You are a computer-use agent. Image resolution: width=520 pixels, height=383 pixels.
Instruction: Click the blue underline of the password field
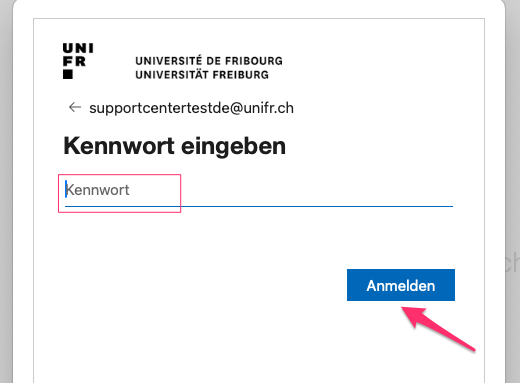click(259, 206)
